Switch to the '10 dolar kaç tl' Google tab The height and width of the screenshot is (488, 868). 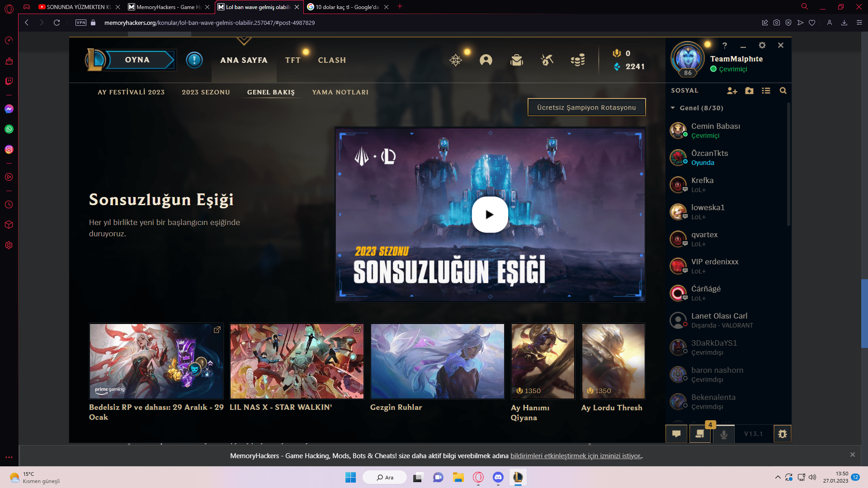pos(348,7)
